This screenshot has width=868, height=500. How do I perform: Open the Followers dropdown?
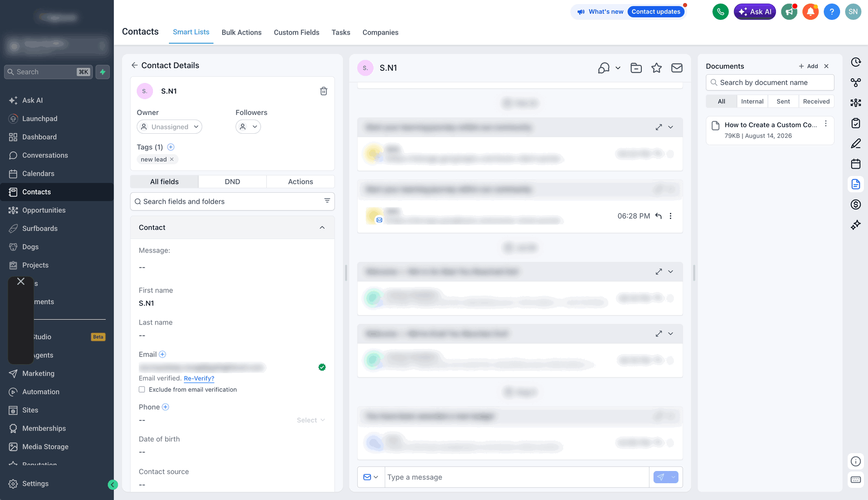(x=248, y=127)
